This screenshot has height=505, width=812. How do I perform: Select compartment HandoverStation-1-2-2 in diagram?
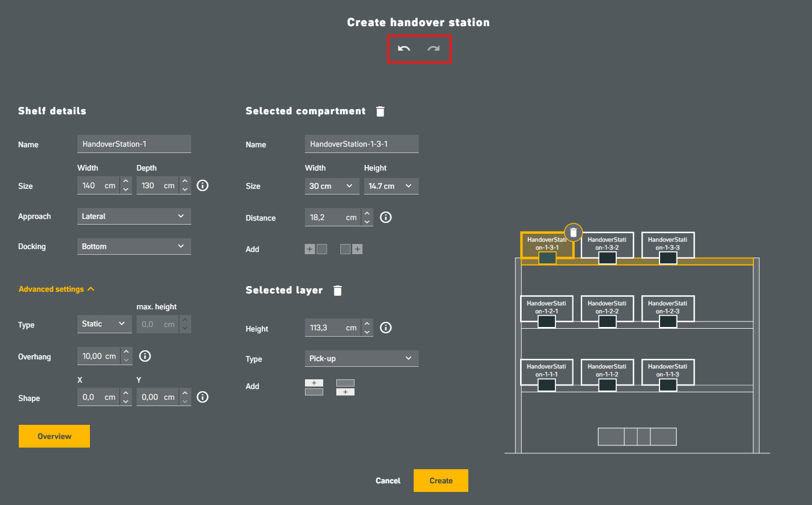point(607,309)
